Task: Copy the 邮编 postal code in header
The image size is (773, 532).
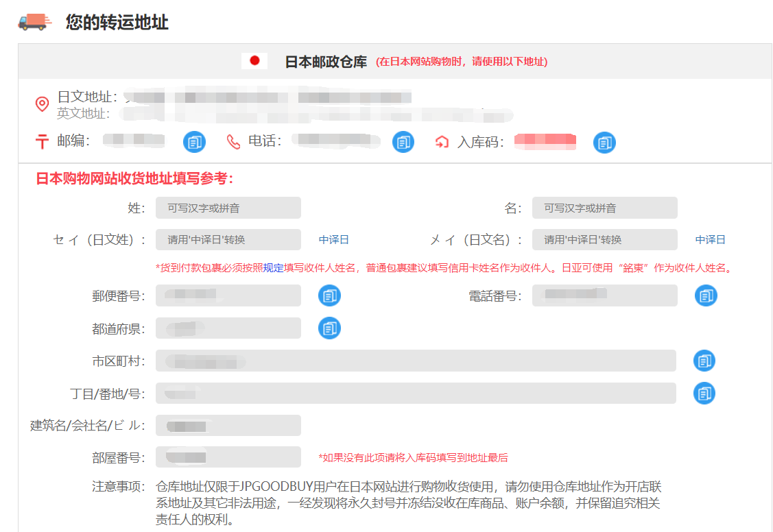Action: [194, 143]
